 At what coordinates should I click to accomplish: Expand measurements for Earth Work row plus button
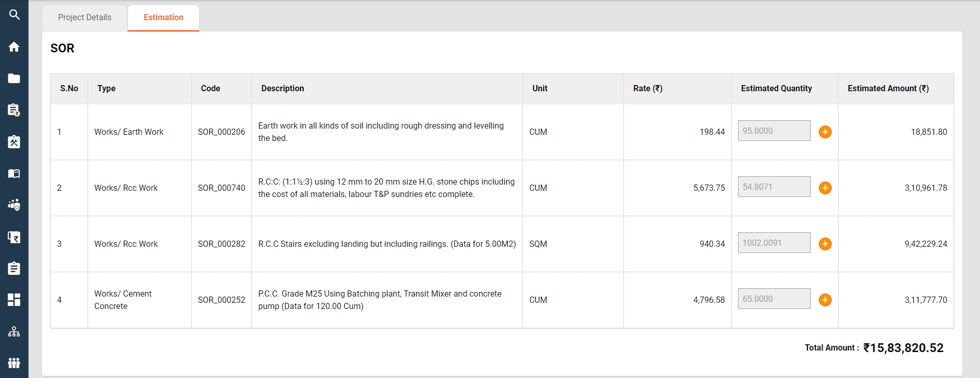click(x=825, y=132)
